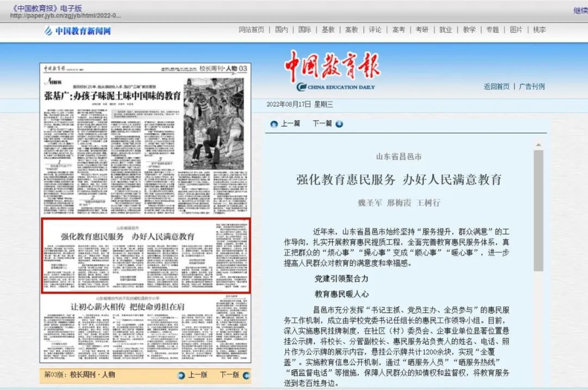The width and height of the screenshot is (588, 390).
Task: Click the next article arrow icon
Action: tap(339, 124)
